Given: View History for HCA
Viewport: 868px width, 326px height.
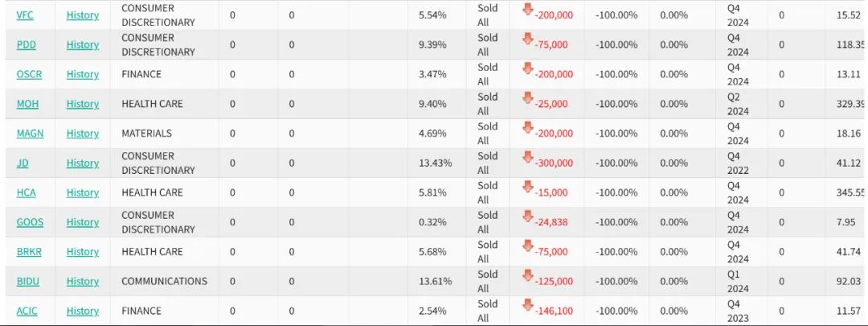Looking at the screenshot, I should click(x=83, y=193).
